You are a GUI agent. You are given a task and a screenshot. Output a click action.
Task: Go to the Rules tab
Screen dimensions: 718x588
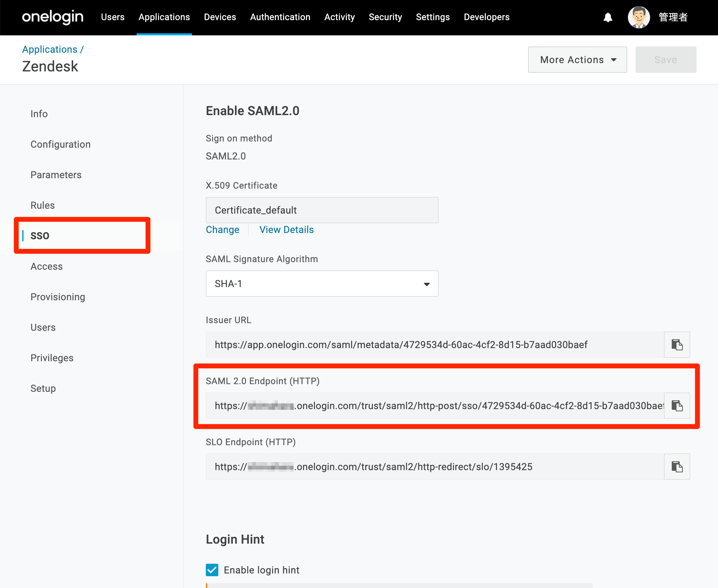pyautogui.click(x=43, y=205)
